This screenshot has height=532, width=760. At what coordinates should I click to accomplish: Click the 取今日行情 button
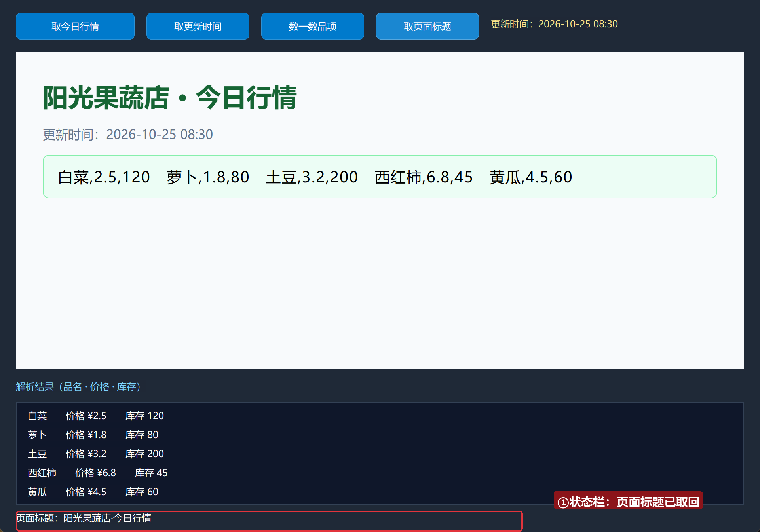coord(75,26)
